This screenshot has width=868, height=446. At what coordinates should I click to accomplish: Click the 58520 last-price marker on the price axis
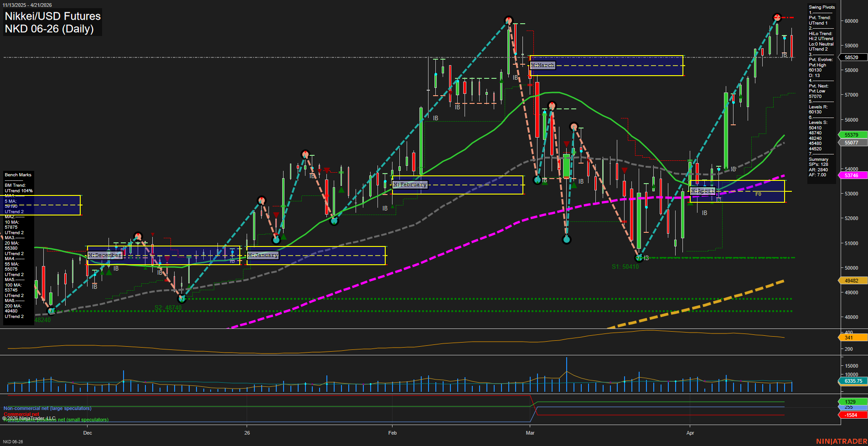(852, 57)
